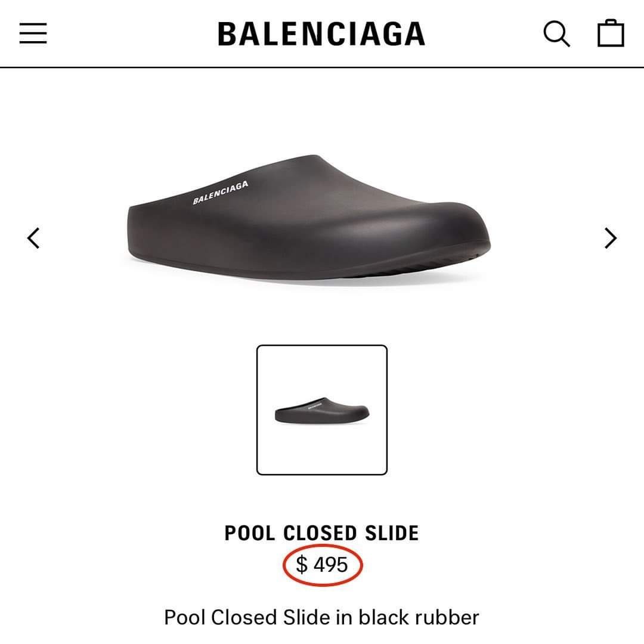
Task: Tap the left chevron beside the shoe
Action: [x=33, y=238]
